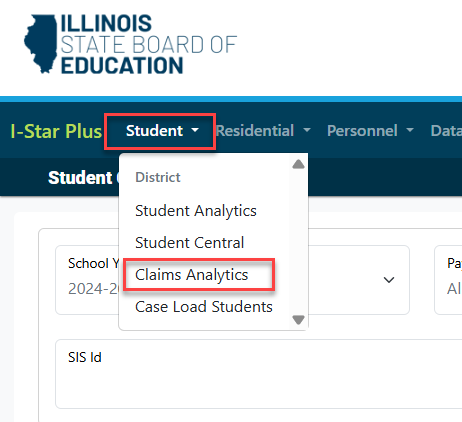Expand the Residential navigation dropdown
The image size is (462, 422).
pos(263,131)
